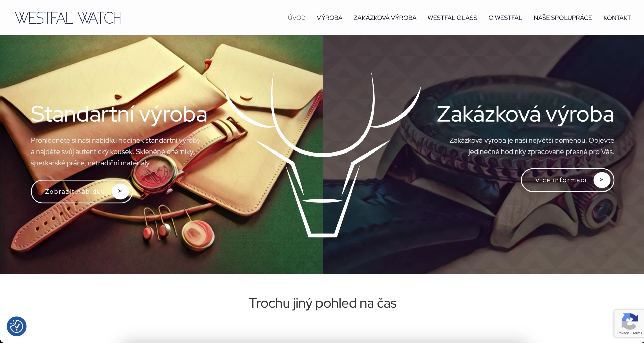Navigate to O WESTFAL page
This screenshot has width=644, height=343.
(x=505, y=18)
